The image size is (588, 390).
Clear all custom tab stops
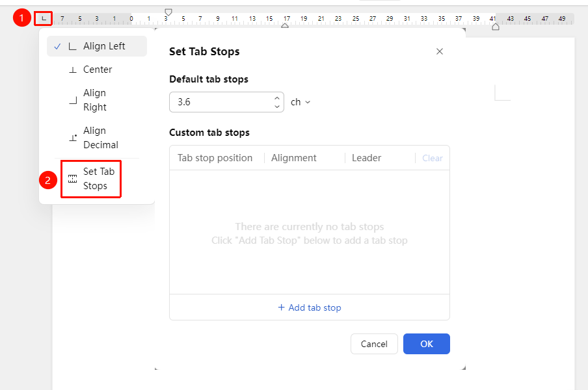[x=433, y=158]
